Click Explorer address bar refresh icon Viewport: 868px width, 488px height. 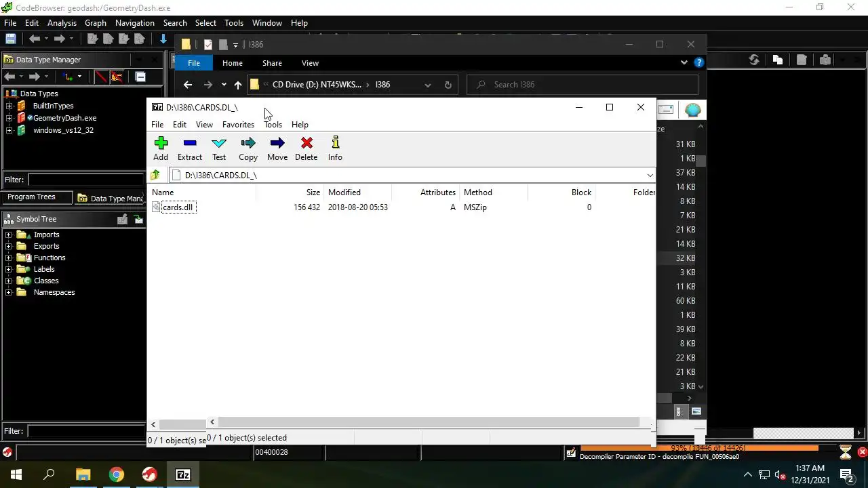click(x=448, y=85)
